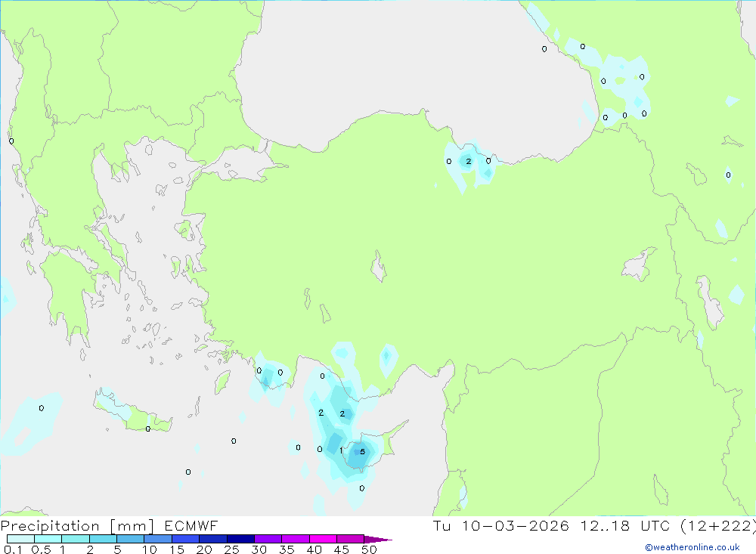The image size is (756, 554).
Task: Click the '12..18 UTC' time range text
Action: tap(625, 526)
